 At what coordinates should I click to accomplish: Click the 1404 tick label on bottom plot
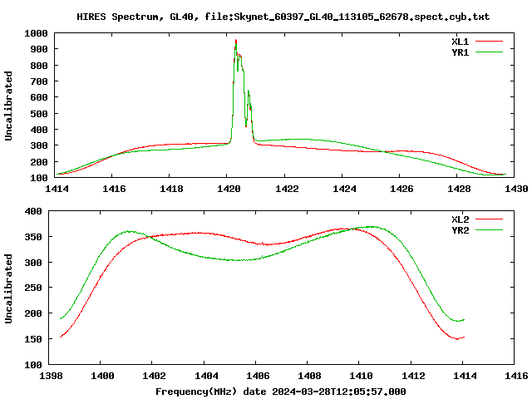[x=206, y=376]
